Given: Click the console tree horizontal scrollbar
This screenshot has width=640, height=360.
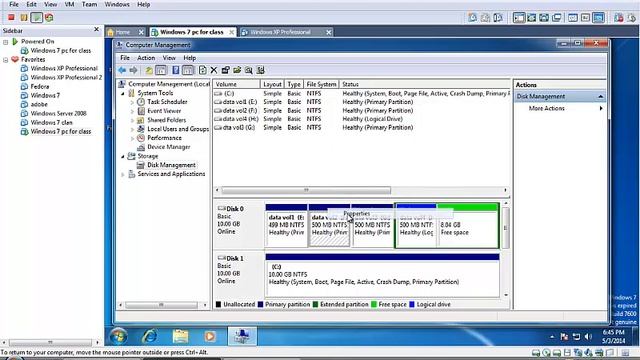Looking at the screenshot, I should click(x=162, y=305).
